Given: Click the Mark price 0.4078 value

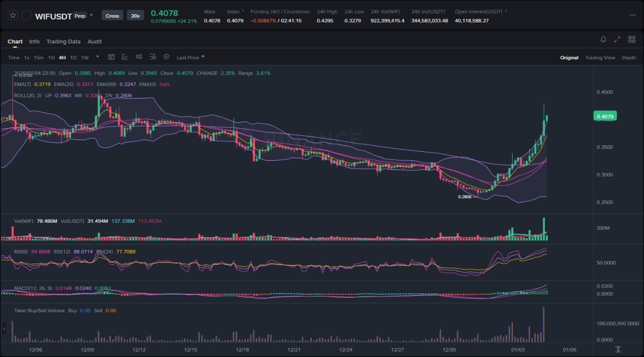Looking at the screenshot, I should pyautogui.click(x=212, y=21).
